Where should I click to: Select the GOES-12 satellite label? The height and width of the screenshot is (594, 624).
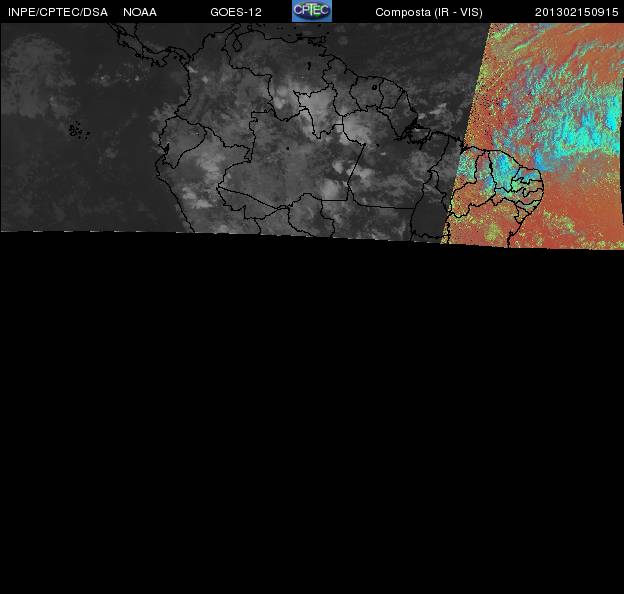(236, 12)
